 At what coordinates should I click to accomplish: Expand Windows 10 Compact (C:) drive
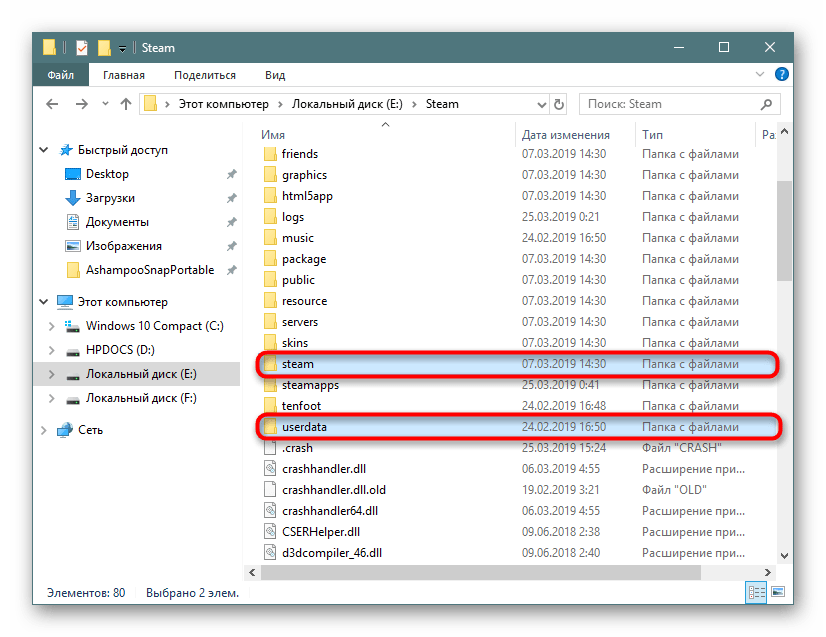click(x=50, y=326)
